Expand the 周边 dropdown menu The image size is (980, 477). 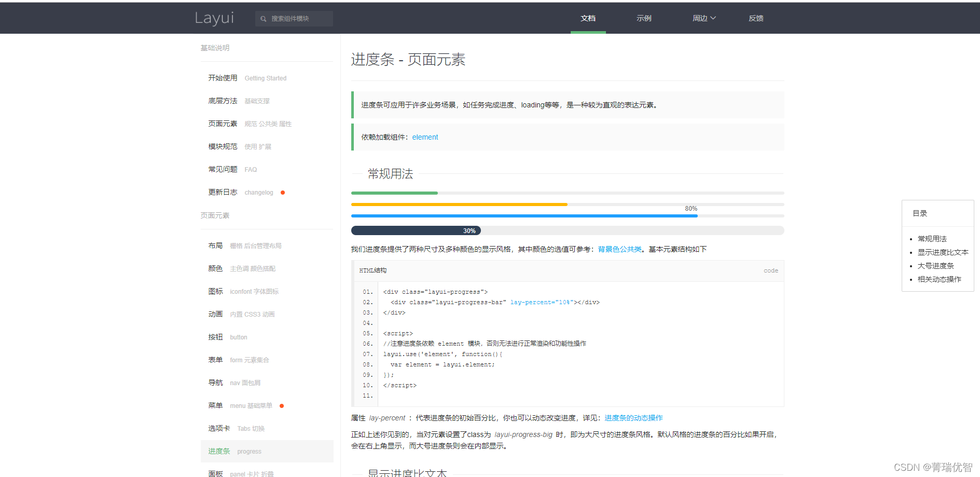point(704,18)
